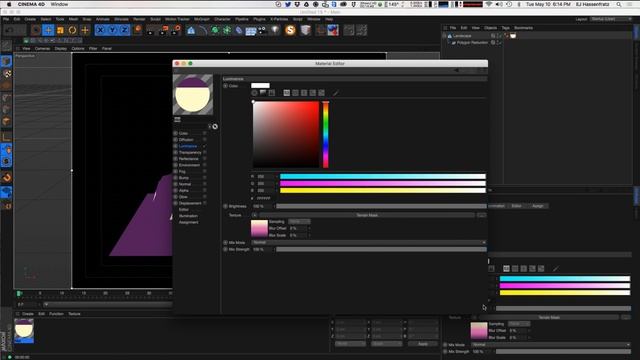640x360 pixels.
Task: Select the Landscape object in Object Manager
Action: tap(462, 36)
